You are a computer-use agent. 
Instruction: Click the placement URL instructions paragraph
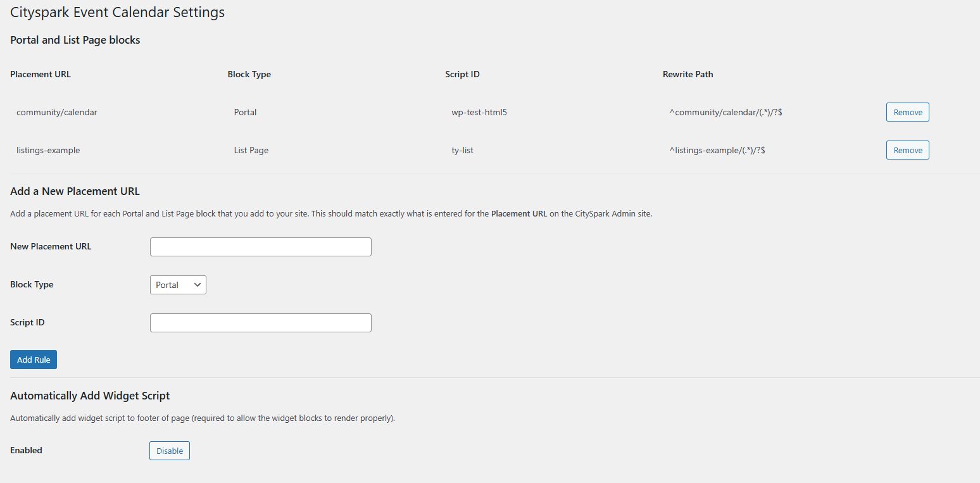point(331,214)
